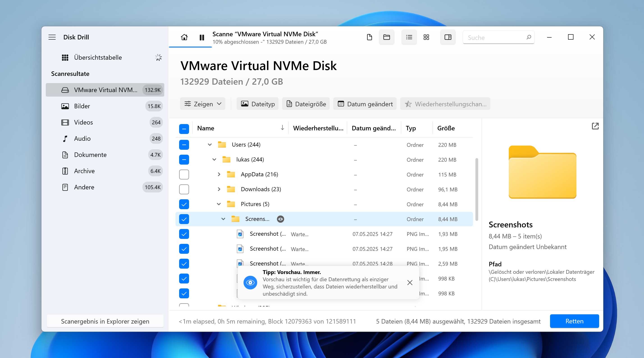Click the file list scrollbar
This screenshot has height=358, width=644.
(477, 189)
